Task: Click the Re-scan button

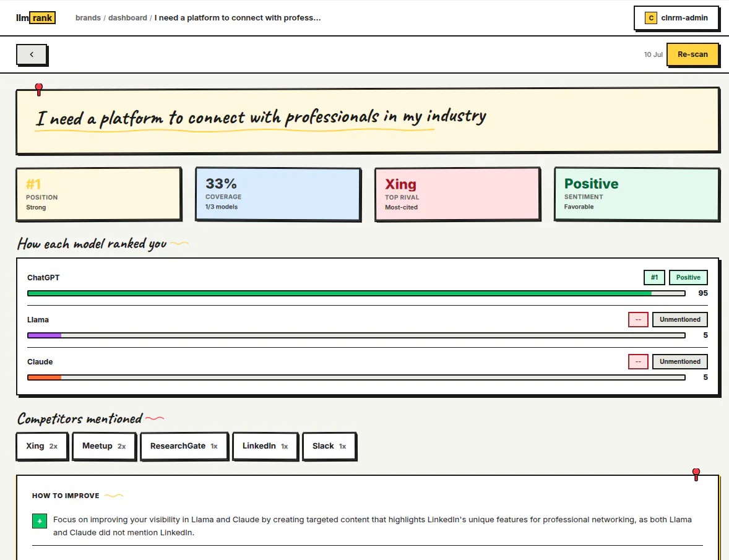Action: click(692, 54)
